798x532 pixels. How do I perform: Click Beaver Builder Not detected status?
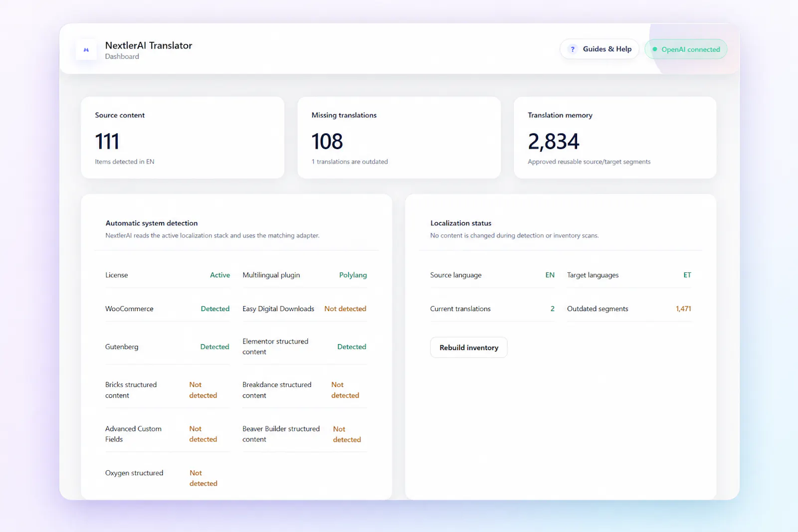pos(347,434)
